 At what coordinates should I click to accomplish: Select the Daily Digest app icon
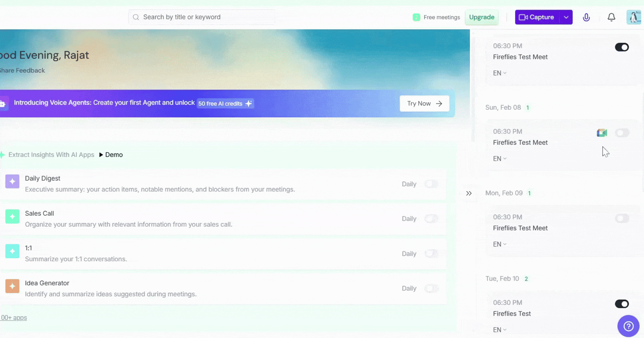click(x=12, y=181)
